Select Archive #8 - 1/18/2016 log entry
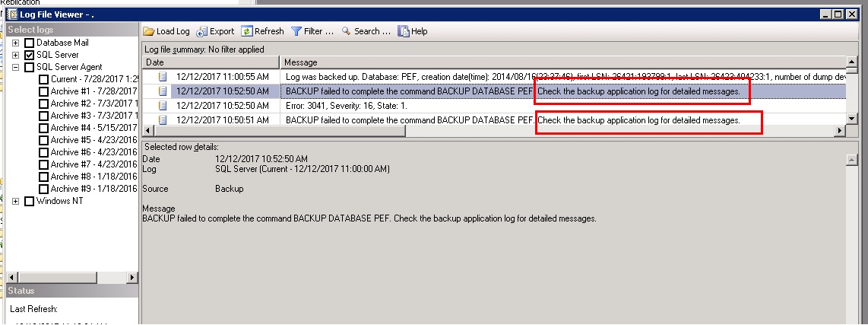Image resolution: width=868 pixels, height=325 pixels. tap(93, 177)
